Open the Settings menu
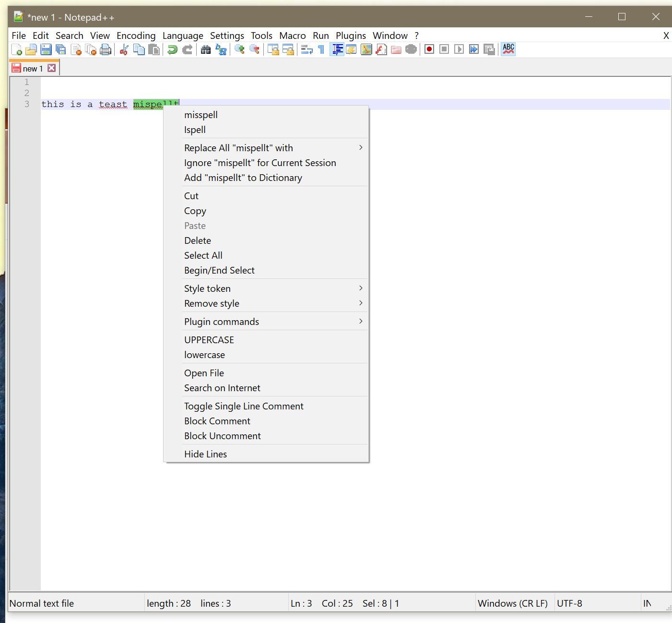 tap(227, 36)
